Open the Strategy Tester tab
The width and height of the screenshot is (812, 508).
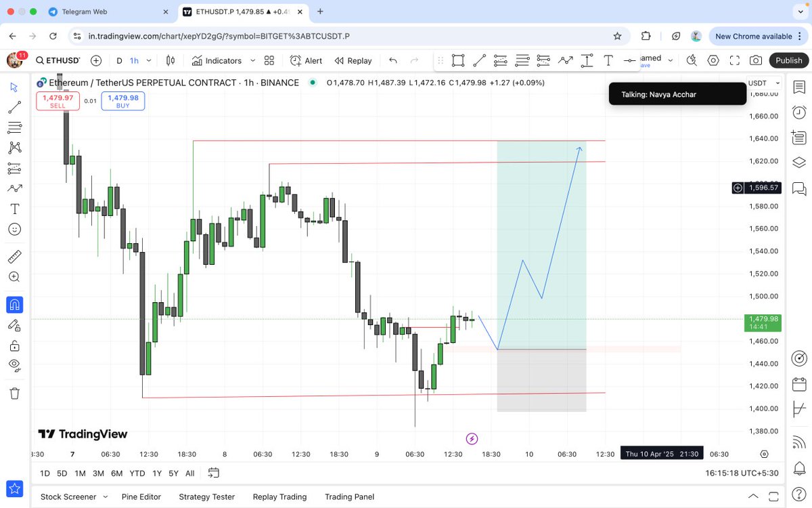pyautogui.click(x=206, y=496)
